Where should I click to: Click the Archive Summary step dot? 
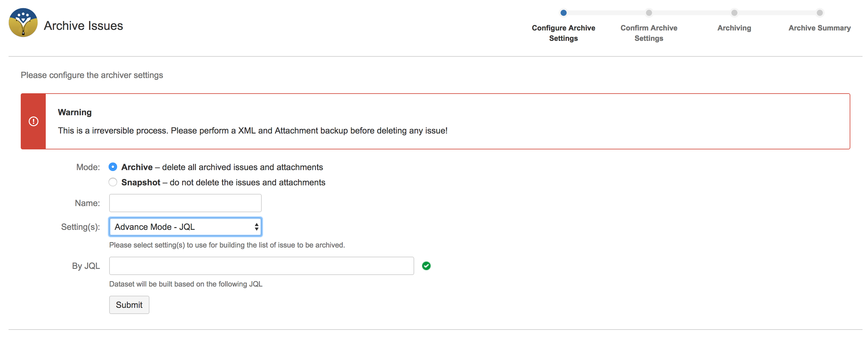pyautogui.click(x=820, y=13)
